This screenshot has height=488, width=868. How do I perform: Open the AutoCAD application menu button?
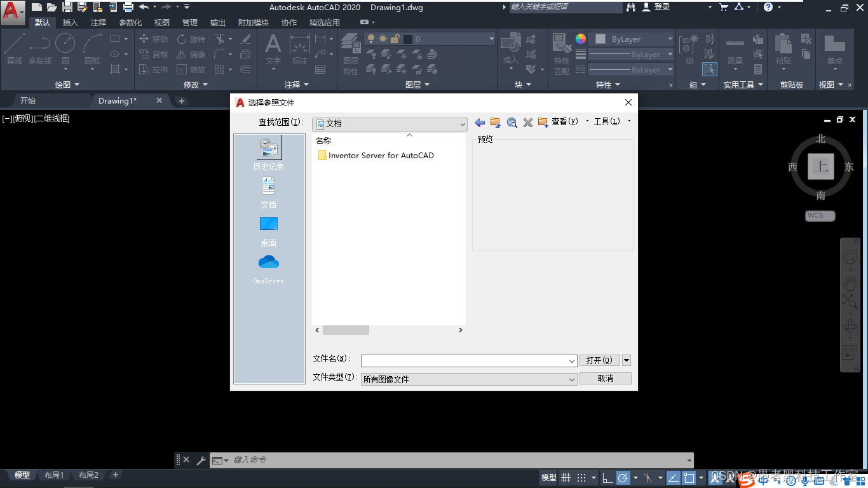coord(12,12)
